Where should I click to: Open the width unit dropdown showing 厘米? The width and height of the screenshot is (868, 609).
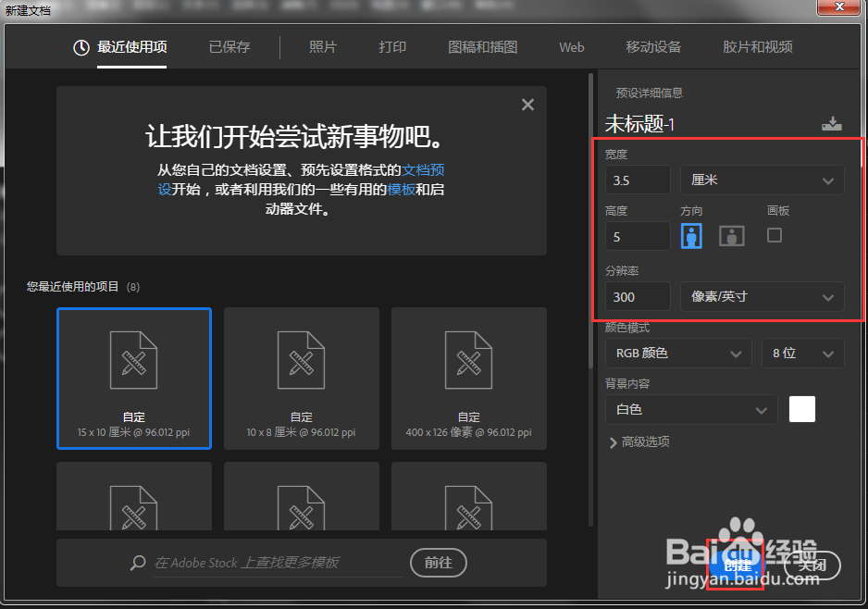tap(762, 180)
